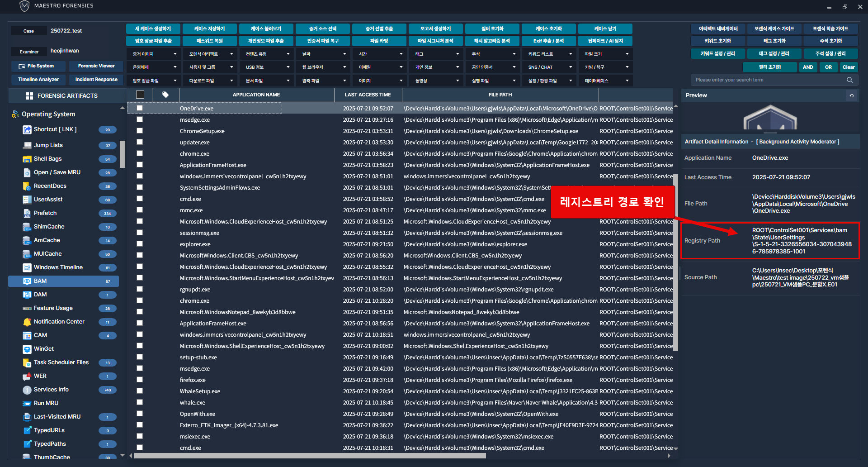
Task: Open the Timeline Analyzer tab
Action: tap(38, 80)
